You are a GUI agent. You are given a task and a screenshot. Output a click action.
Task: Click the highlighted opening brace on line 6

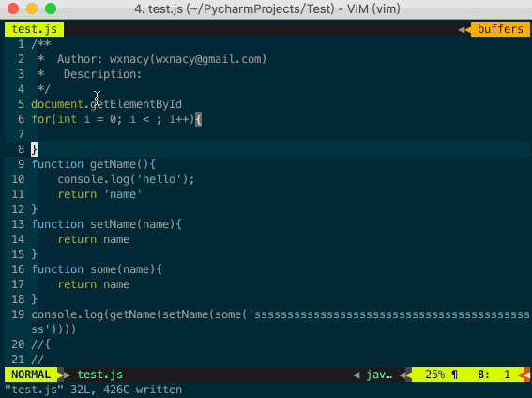(x=199, y=119)
